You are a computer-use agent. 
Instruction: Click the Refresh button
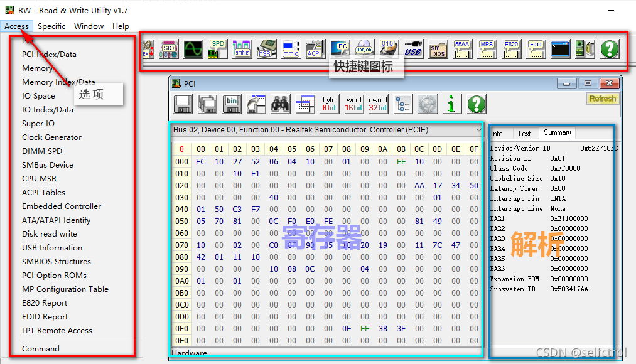point(601,99)
